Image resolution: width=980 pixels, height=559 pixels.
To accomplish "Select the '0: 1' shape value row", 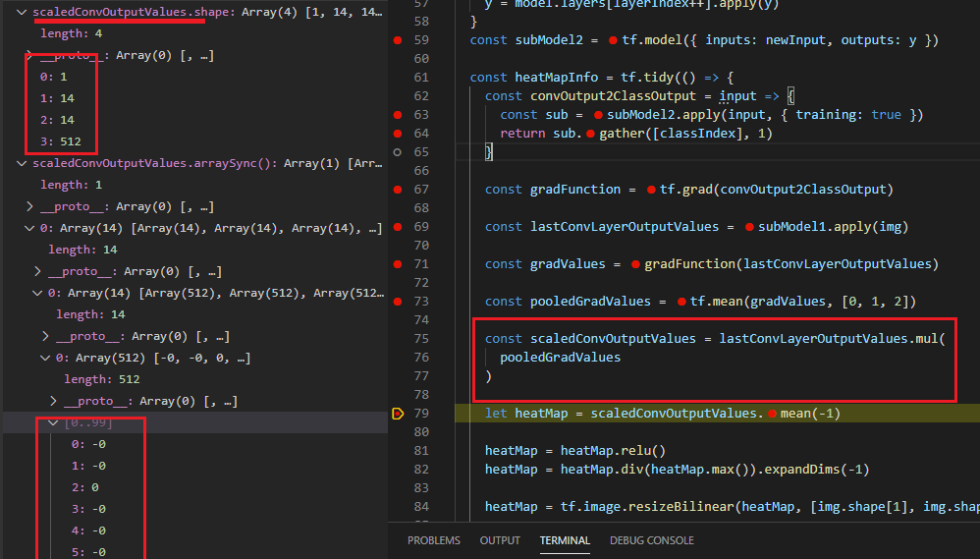I will [195, 77].
